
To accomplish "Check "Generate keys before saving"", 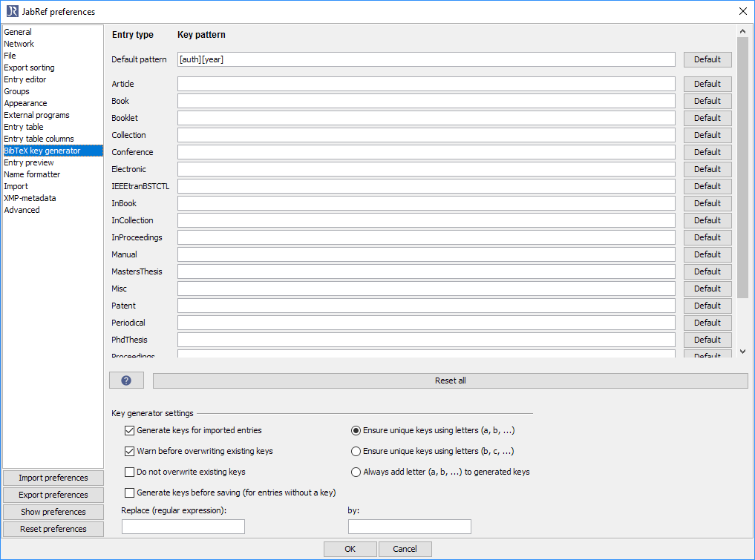I will click(129, 492).
